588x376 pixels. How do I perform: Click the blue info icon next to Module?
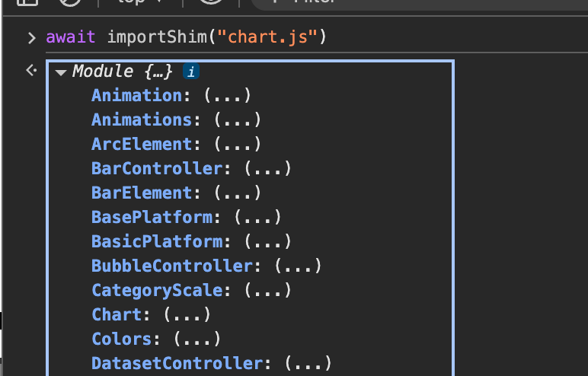point(191,72)
